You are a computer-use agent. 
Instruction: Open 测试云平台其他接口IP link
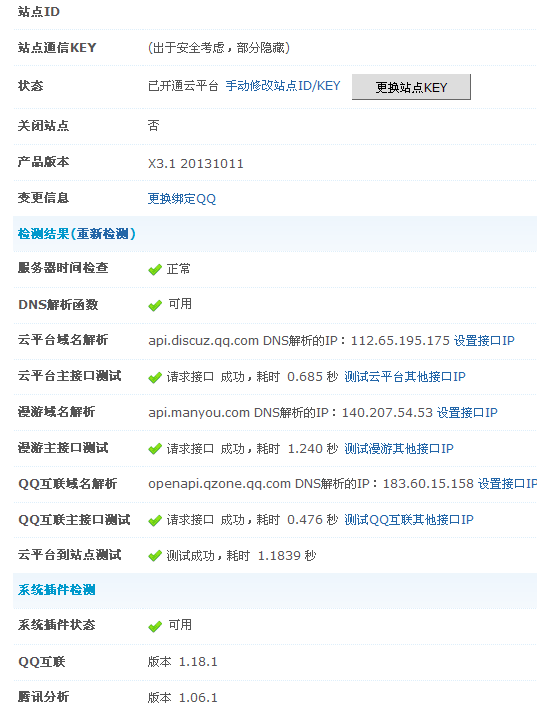coord(404,377)
